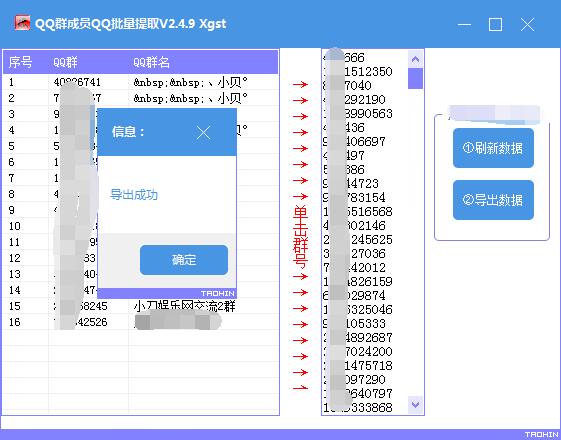
Task: Click the QQ number ending in 406697
Action: click(354, 141)
